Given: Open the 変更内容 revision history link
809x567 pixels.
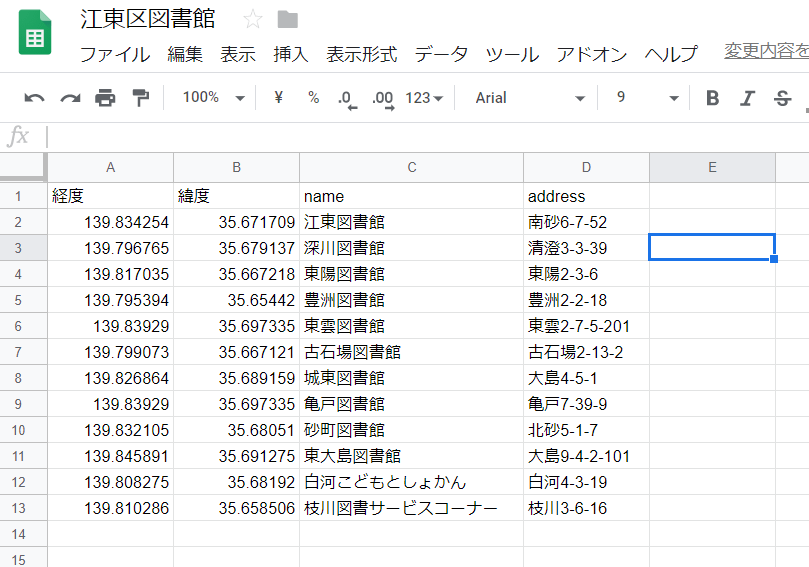Looking at the screenshot, I should pos(766,51).
